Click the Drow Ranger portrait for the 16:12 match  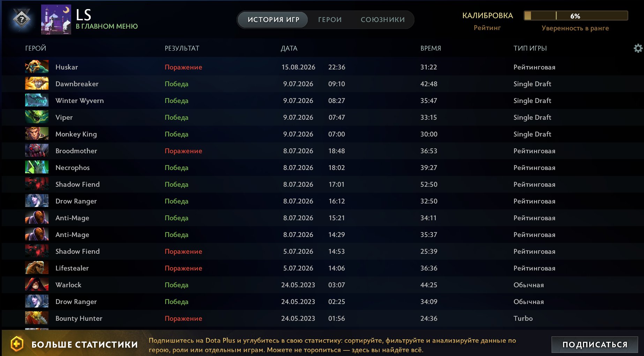(37, 201)
